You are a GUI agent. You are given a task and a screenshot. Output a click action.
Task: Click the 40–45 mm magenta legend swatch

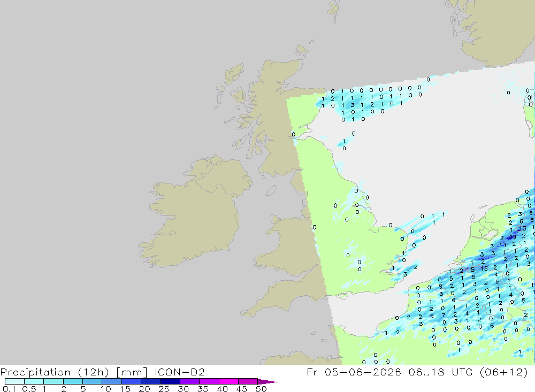[228, 381]
